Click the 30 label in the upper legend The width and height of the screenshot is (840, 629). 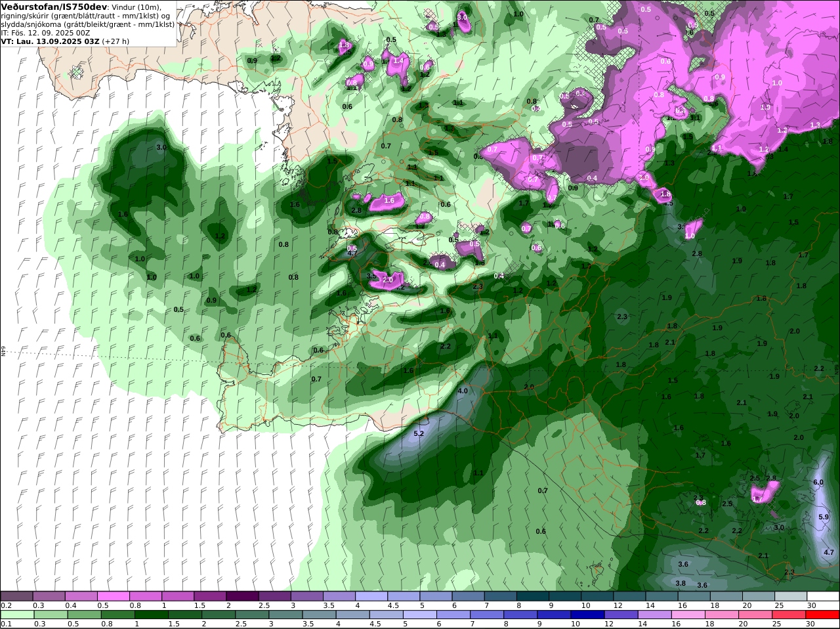click(x=812, y=605)
